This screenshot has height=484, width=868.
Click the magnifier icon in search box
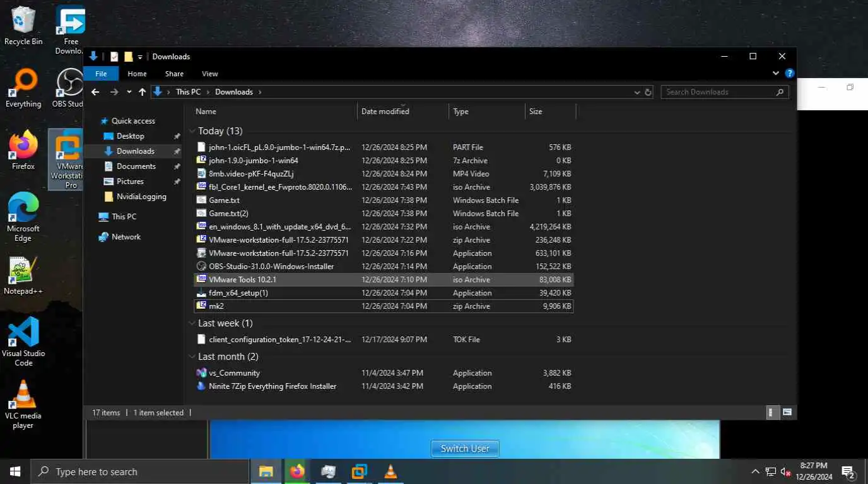click(780, 92)
